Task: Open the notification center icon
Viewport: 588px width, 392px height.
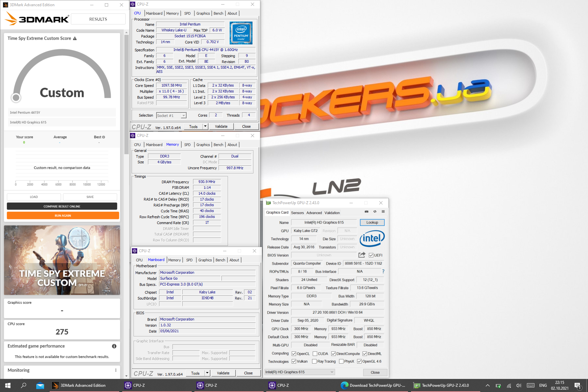Action: (578, 386)
